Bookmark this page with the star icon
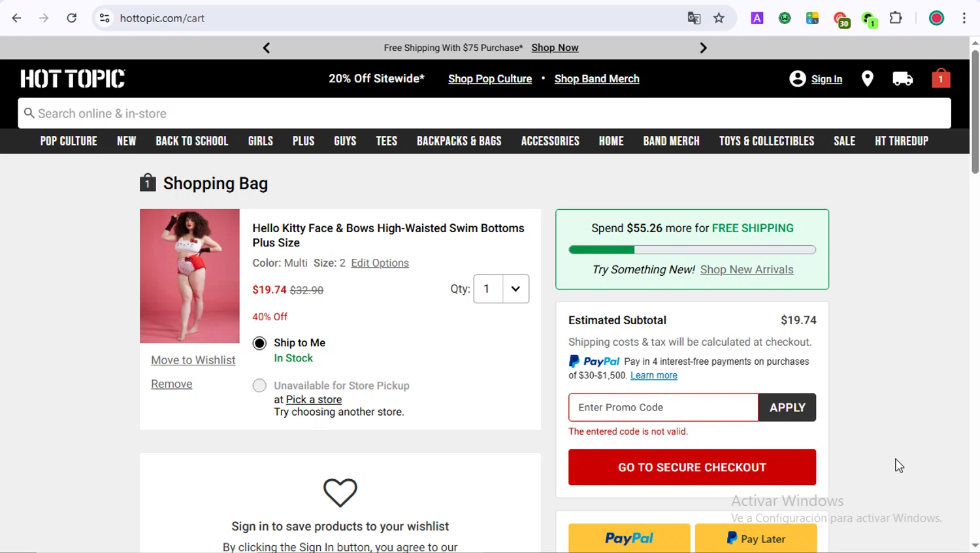 (719, 18)
